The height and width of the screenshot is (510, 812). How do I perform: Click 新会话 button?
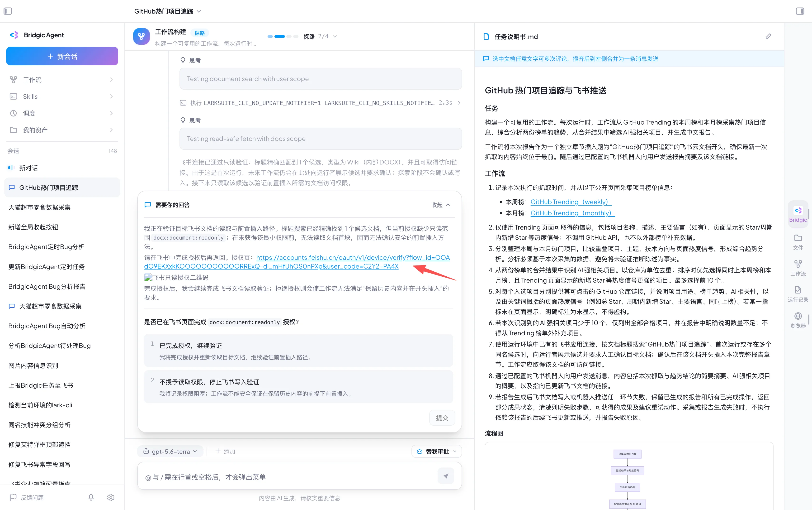[62, 56]
